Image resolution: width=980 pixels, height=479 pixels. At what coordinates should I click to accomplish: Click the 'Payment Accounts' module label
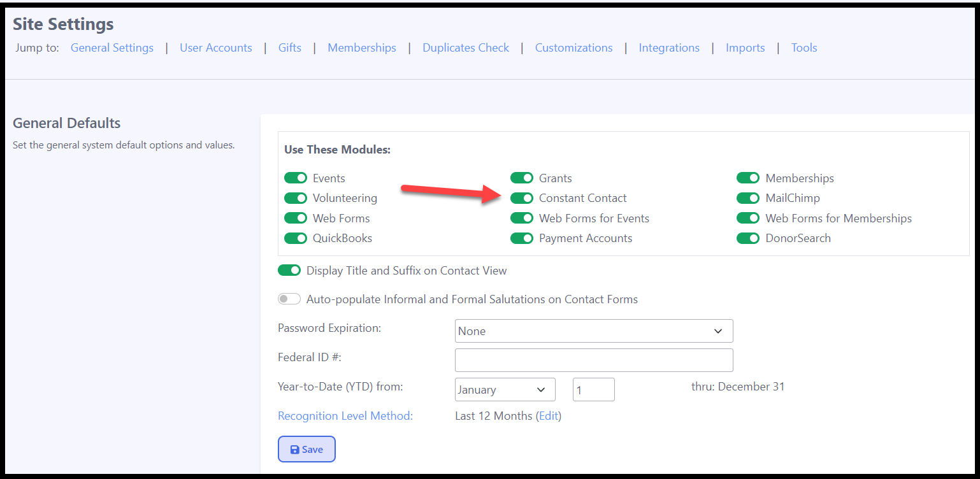586,238
